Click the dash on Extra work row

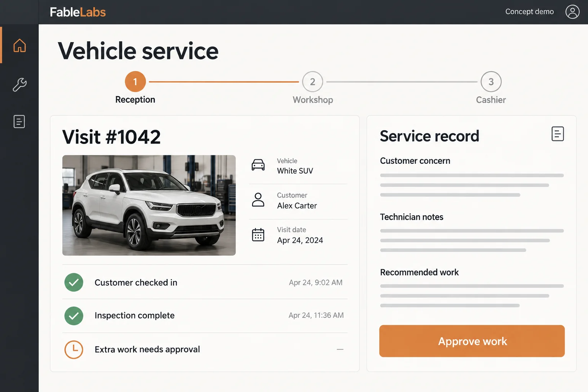tap(340, 350)
